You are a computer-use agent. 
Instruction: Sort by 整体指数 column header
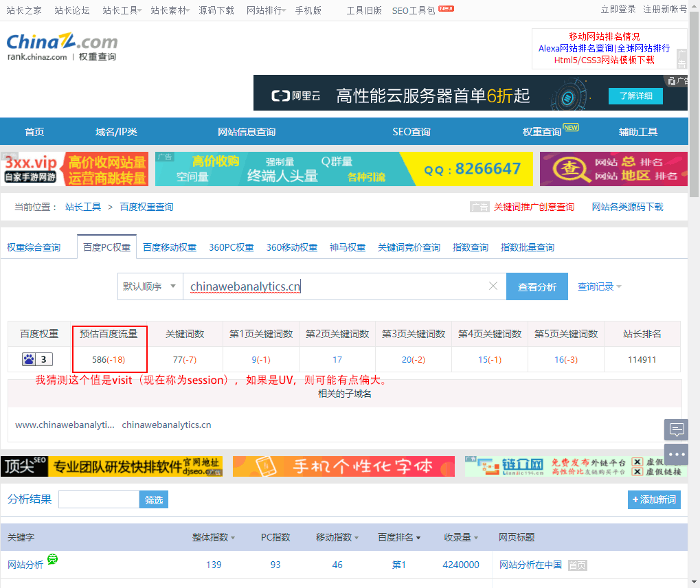[213, 537]
